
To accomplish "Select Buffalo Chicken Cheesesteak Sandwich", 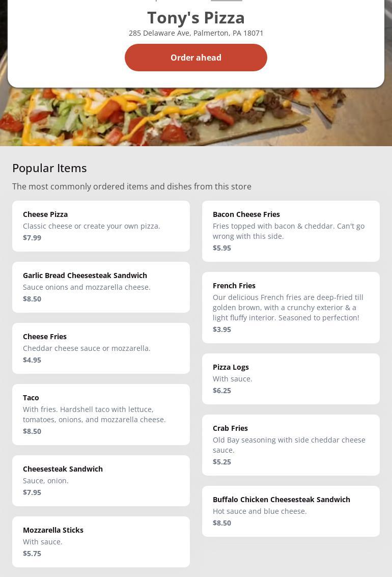I will click(x=291, y=511).
